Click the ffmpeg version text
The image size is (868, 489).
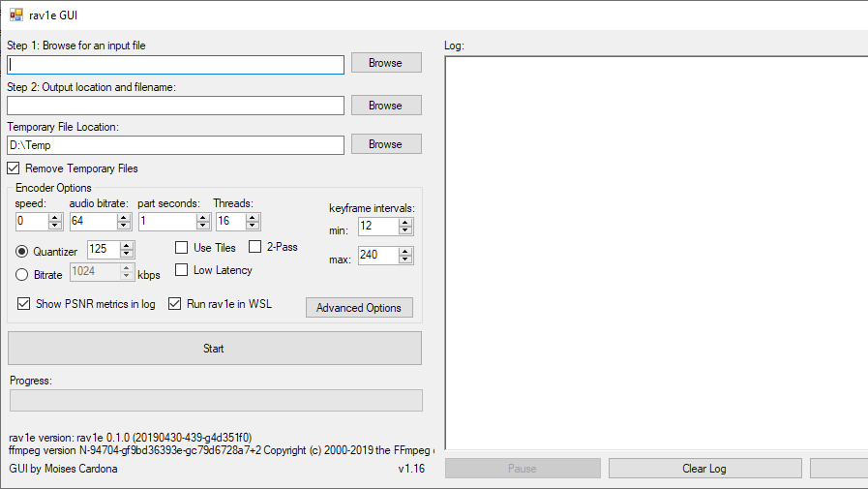pyautogui.click(x=222, y=450)
